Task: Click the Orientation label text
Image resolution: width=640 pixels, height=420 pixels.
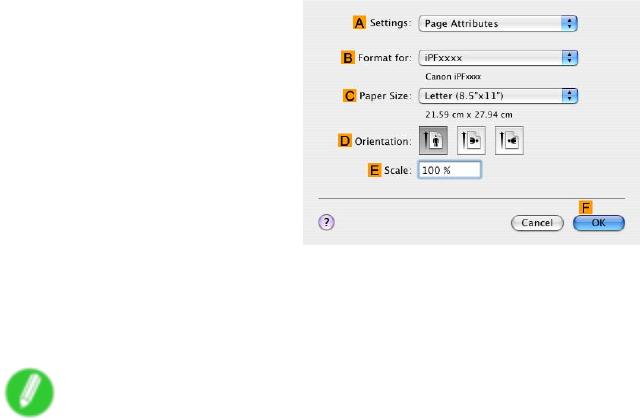Action: coord(383,142)
